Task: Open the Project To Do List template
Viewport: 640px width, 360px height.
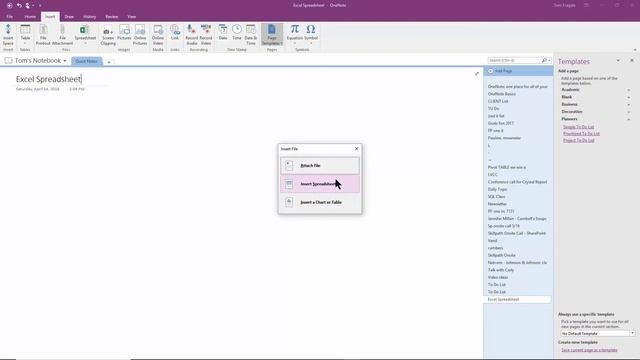Action: [578, 140]
